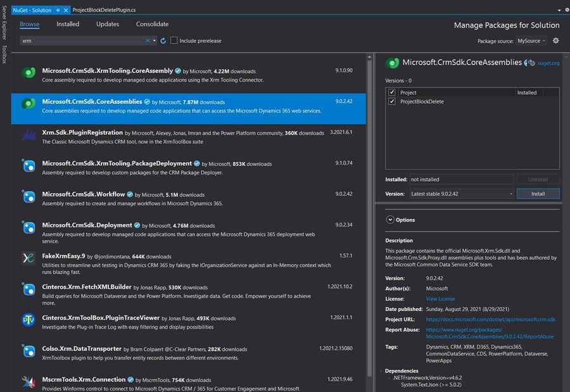This screenshot has width=570, height=392.
Task: Toggle the Project select-all checkbox
Action: pos(391,92)
